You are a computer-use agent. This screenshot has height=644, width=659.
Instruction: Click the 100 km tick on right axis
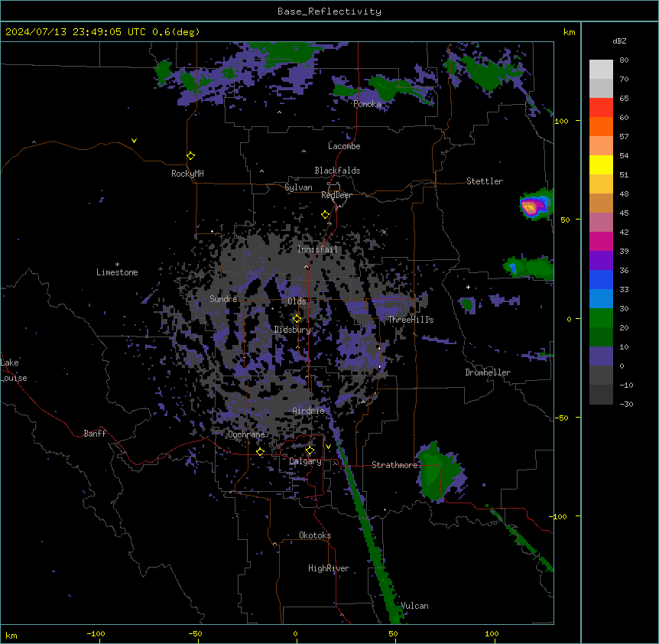coord(561,121)
